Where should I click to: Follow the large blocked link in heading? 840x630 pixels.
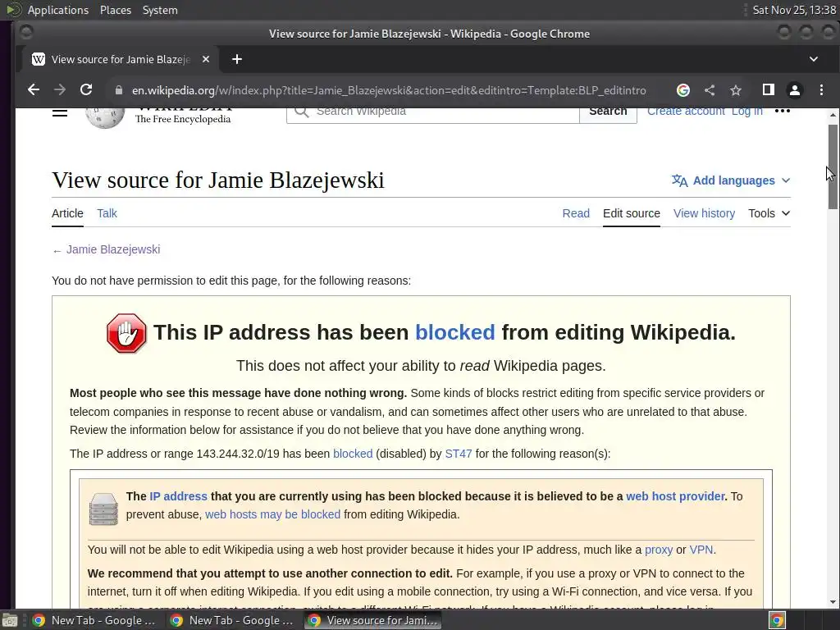tap(454, 333)
